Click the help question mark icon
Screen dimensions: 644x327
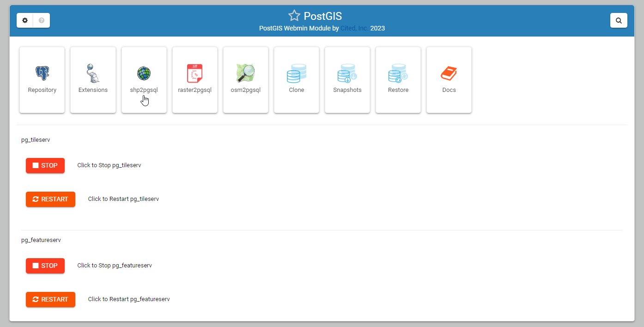pos(41,20)
